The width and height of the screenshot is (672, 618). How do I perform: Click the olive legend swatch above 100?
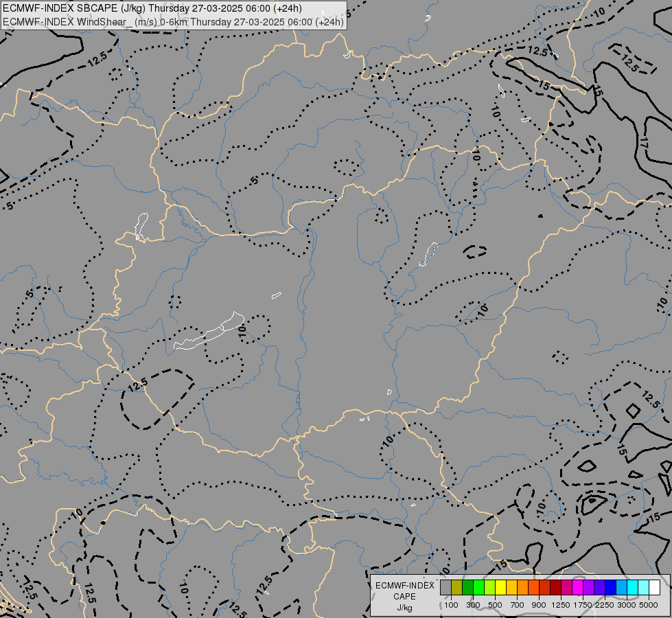point(457,588)
